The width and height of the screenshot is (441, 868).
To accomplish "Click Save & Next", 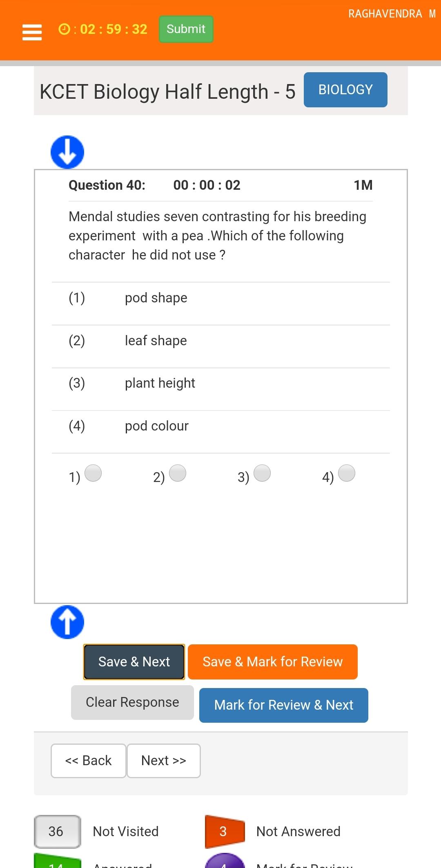I will tap(134, 662).
